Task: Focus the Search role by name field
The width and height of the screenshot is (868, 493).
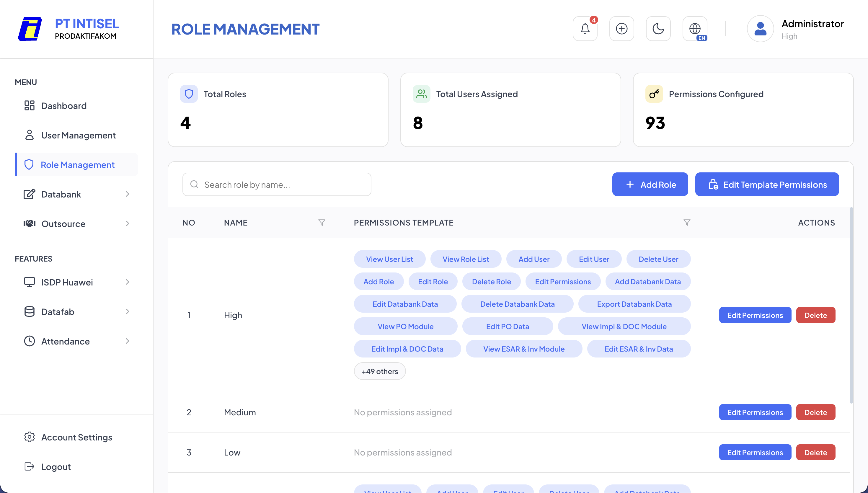Action: click(x=277, y=184)
